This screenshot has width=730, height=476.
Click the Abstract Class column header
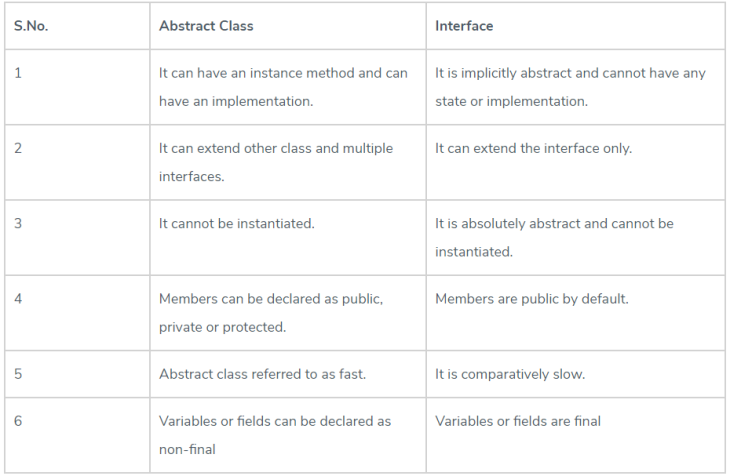[x=206, y=26]
